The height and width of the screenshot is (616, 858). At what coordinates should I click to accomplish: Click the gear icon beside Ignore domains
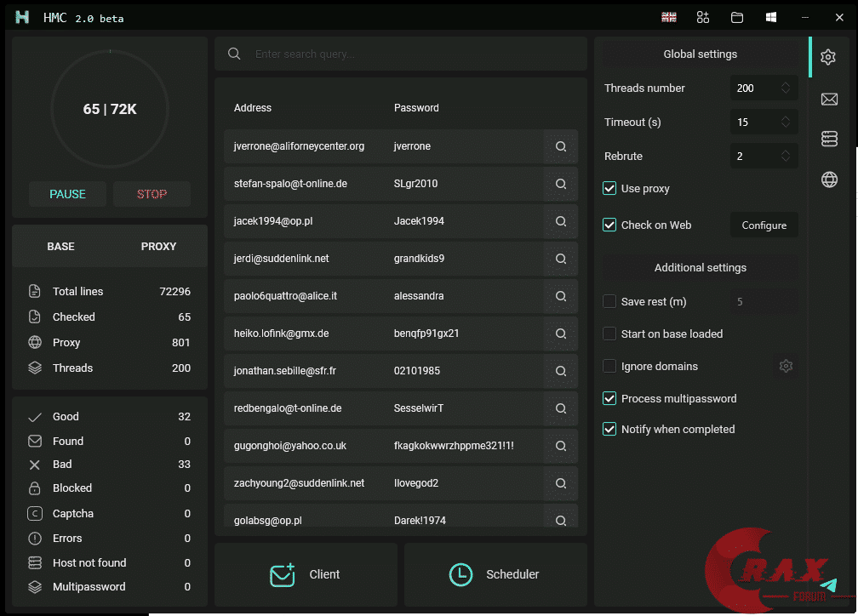point(786,366)
